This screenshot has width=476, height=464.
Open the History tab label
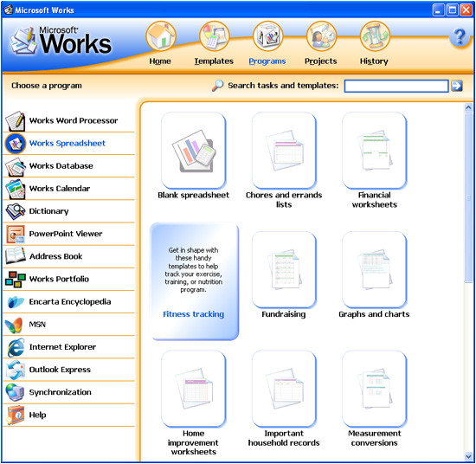pyautogui.click(x=374, y=61)
